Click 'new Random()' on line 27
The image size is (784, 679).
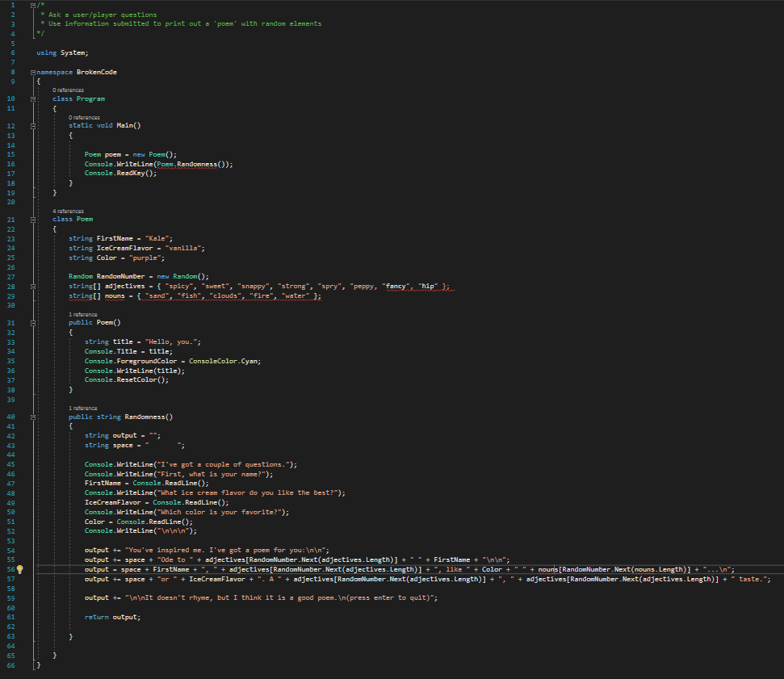pos(181,276)
